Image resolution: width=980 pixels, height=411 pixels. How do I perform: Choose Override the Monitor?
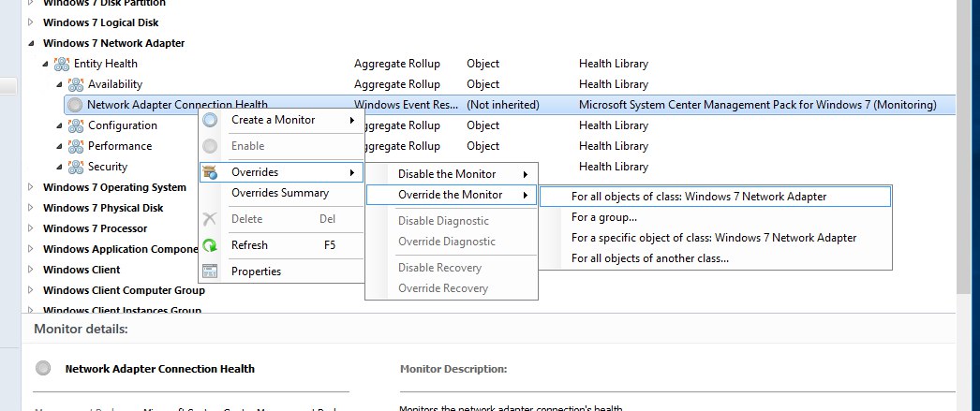pyautogui.click(x=452, y=195)
